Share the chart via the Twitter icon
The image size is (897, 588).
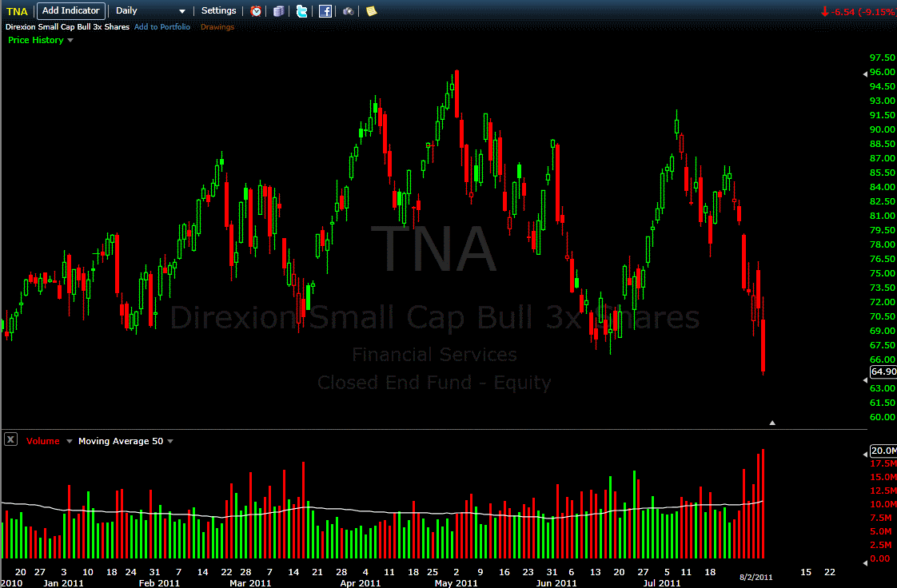pos(301,11)
